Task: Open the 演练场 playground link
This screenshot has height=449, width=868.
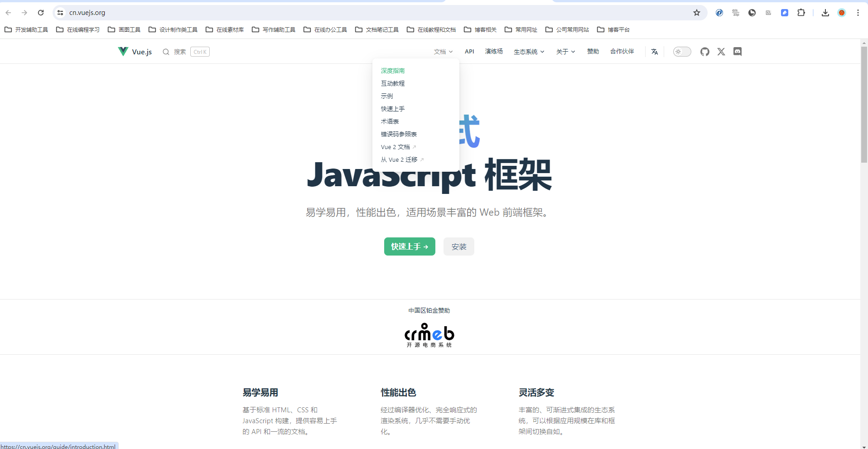Action: click(494, 52)
